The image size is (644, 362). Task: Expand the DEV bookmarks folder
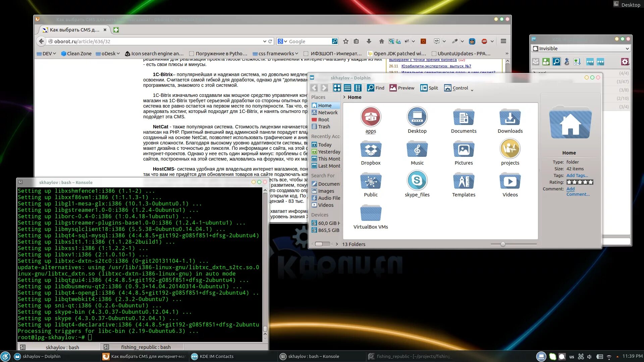[46, 54]
